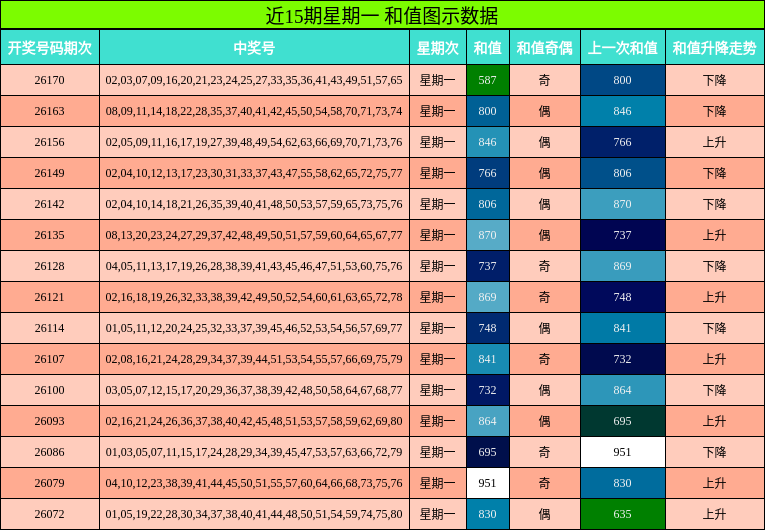Screen dimensions: 765x530
Task: Click the title 近15期星期一 和值图示数据
Action: pyautogui.click(x=382, y=15)
